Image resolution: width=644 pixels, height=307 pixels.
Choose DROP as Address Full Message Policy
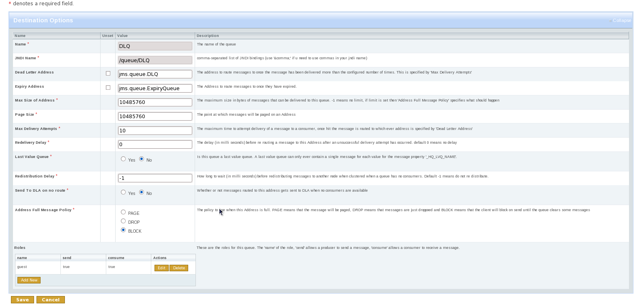point(123,221)
